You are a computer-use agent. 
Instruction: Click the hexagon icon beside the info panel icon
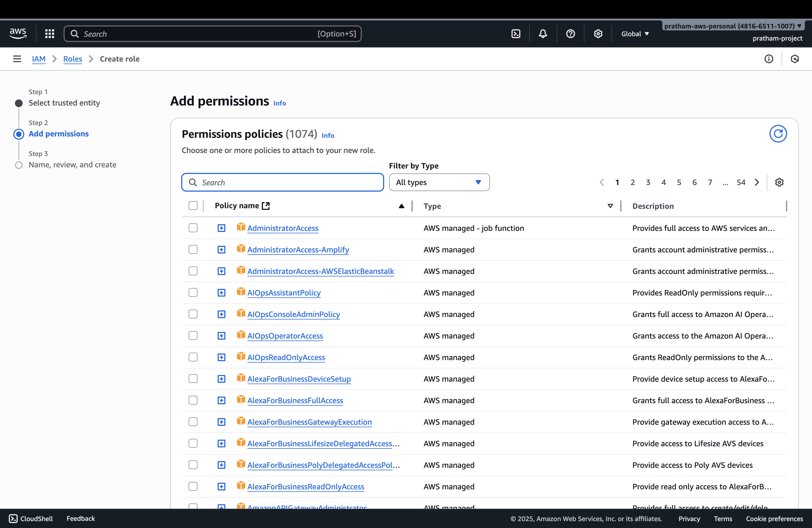pos(795,59)
